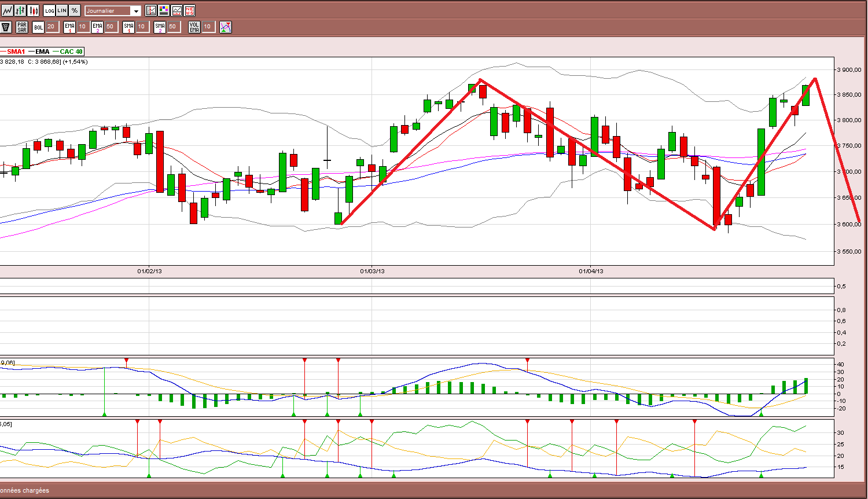Click the 25 value on the bottom indicator axis
Image resolution: width=868 pixels, height=499 pixels.
point(840,445)
